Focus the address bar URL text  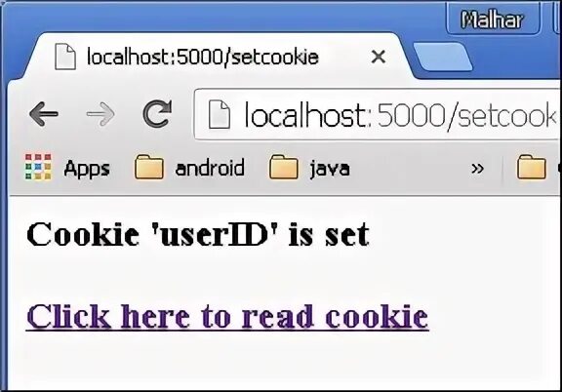[401, 115]
